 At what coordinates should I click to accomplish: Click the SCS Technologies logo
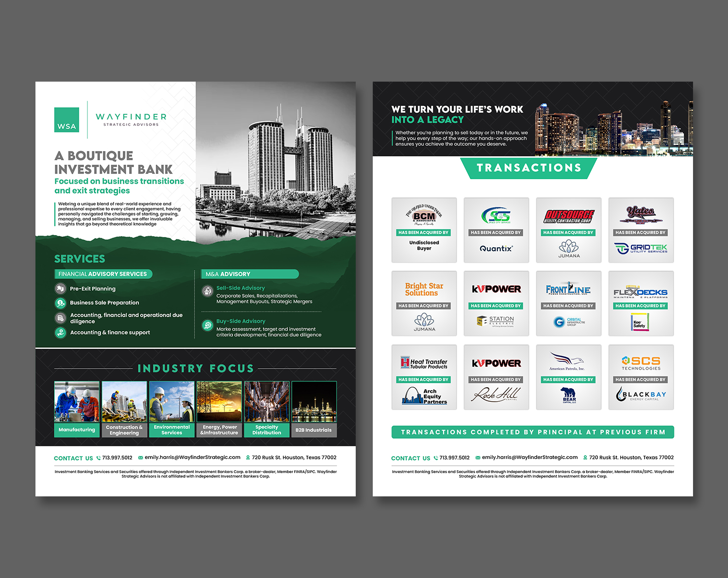click(x=641, y=363)
